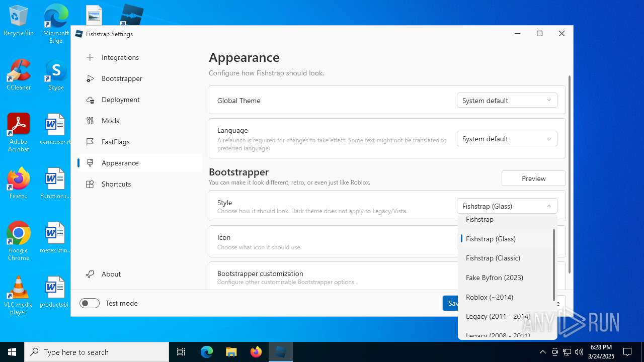Select Fake Byfron (2023) style
The width and height of the screenshot is (644, 362).
[x=506, y=278]
